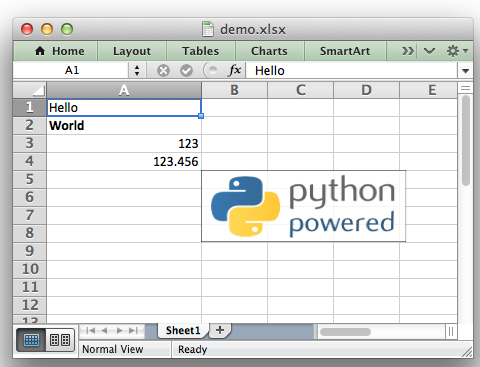Select column E header
The width and height of the screenshot is (480, 367).
[429, 90]
